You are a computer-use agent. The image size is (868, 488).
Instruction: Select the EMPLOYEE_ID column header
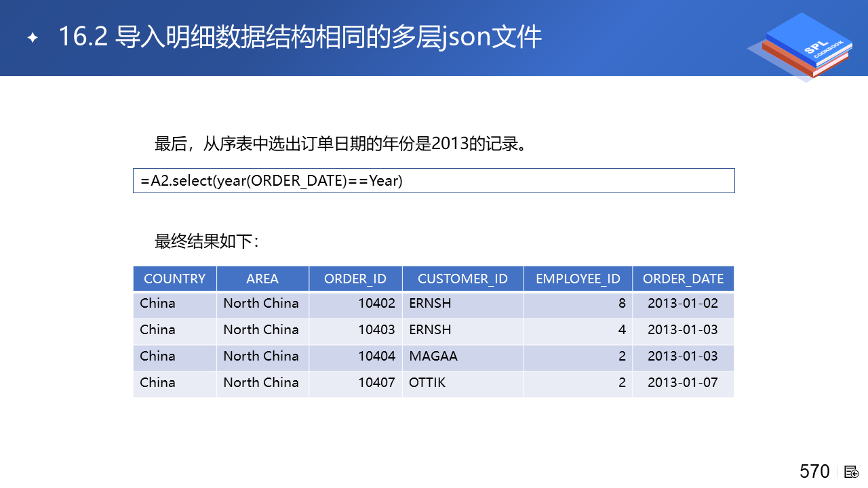coord(578,279)
